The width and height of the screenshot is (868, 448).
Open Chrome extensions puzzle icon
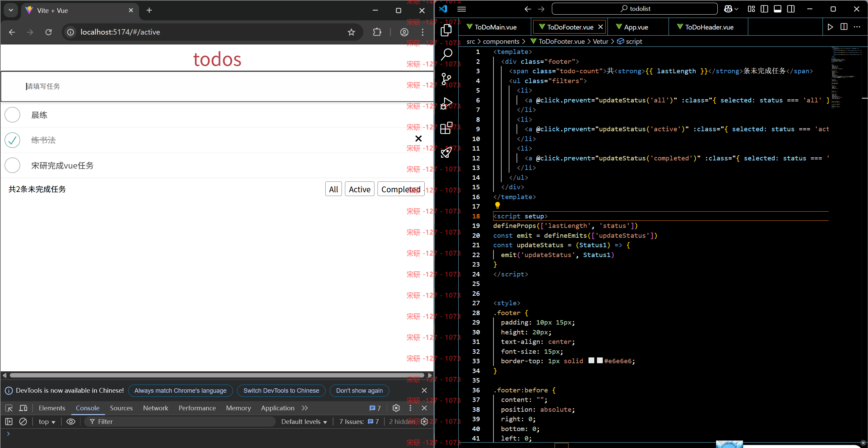(377, 32)
